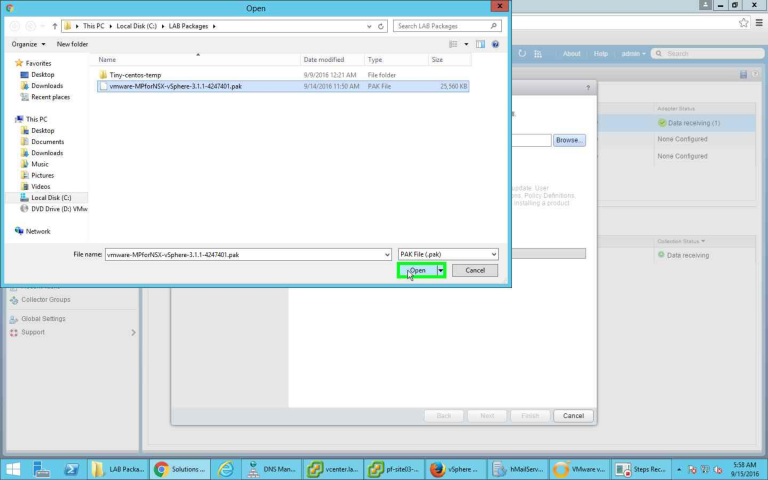Click the File name input field

(x=244, y=255)
